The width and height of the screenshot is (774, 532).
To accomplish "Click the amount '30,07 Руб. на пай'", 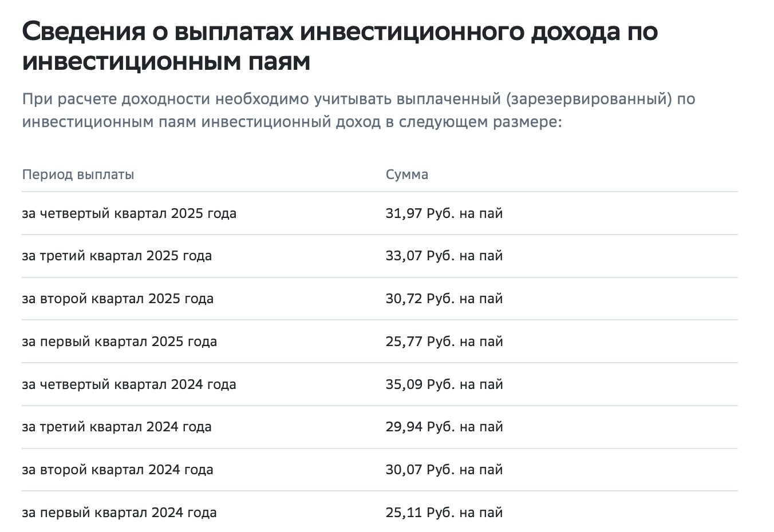I will point(444,470).
